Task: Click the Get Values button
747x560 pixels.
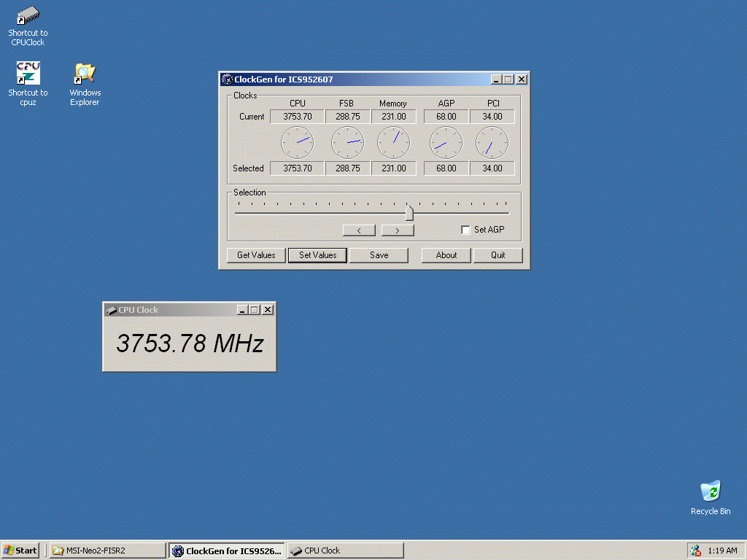Action: click(x=256, y=255)
